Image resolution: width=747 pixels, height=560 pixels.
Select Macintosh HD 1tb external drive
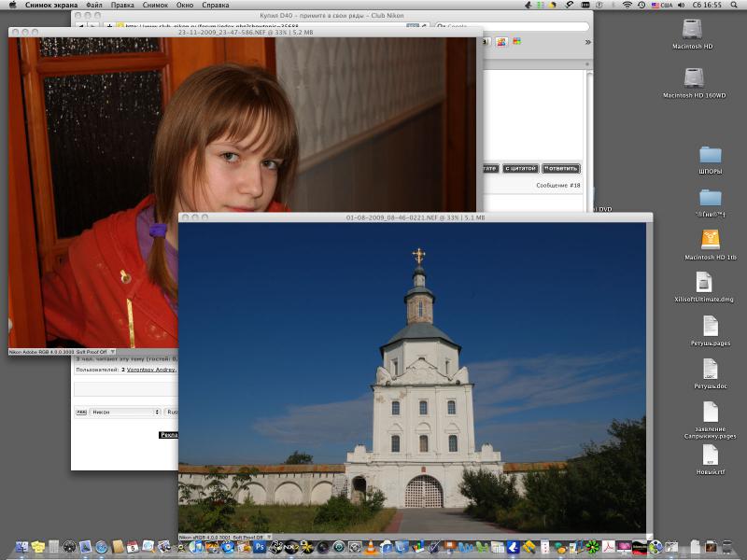tap(711, 240)
